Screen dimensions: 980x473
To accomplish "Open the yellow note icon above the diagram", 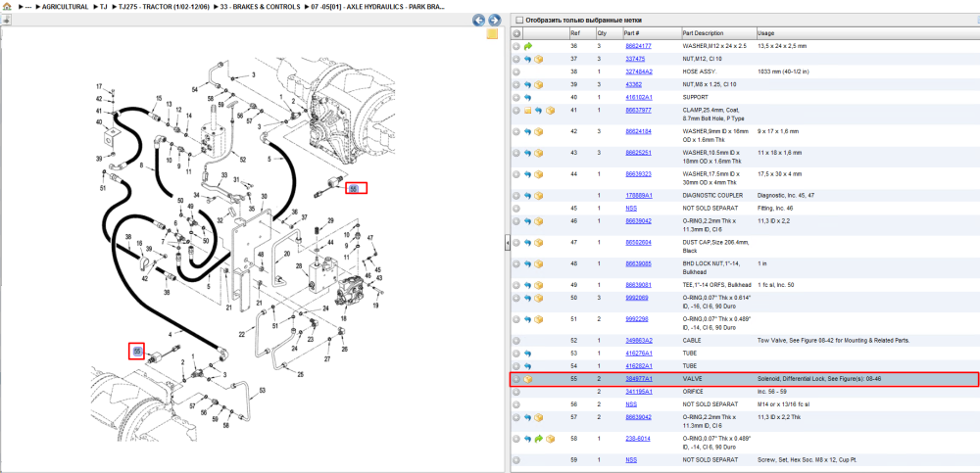I will click(492, 33).
